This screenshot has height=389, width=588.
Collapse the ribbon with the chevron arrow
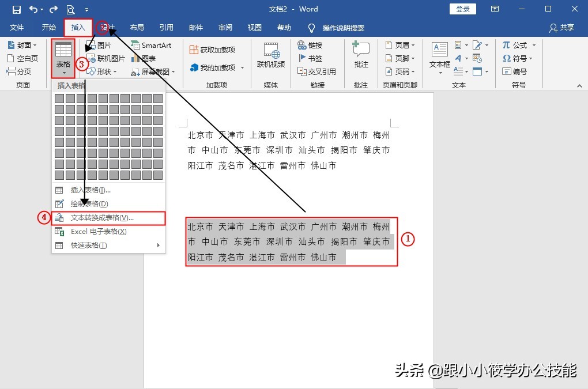tap(579, 85)
